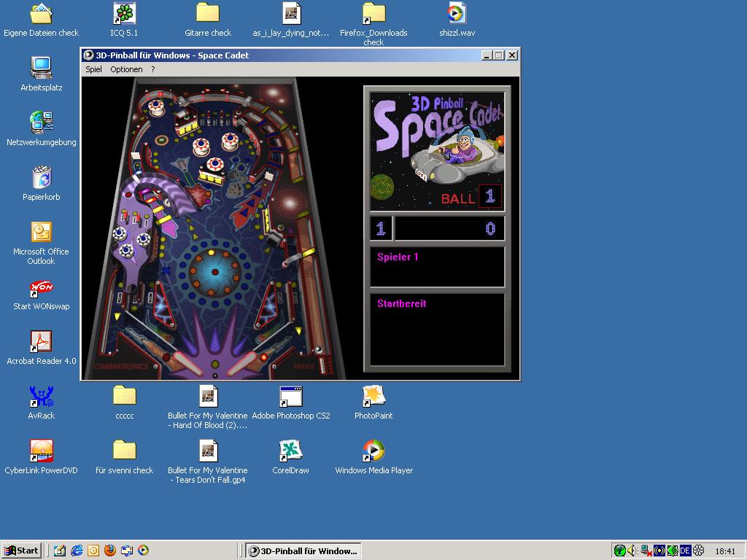The height and width of the screenshot is (560, 747).
Task: Click the pinball table playfield centre wormhole
Action: 215,272
